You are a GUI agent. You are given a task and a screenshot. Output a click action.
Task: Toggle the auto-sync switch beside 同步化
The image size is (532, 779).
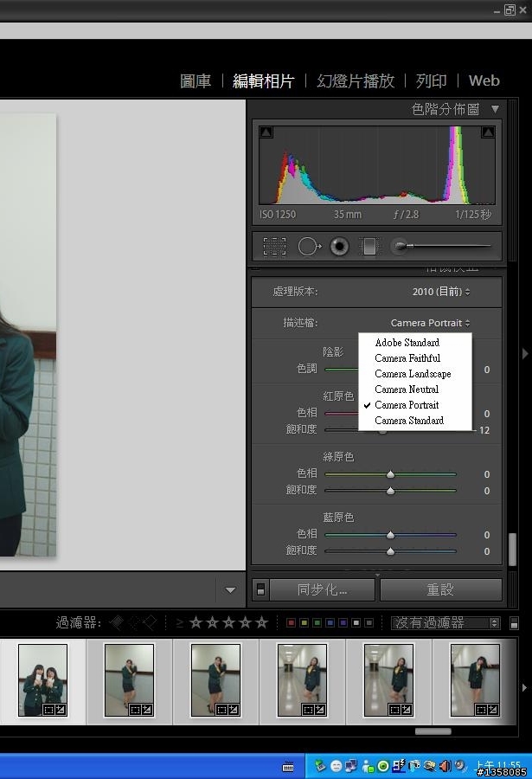click(260, 590)
